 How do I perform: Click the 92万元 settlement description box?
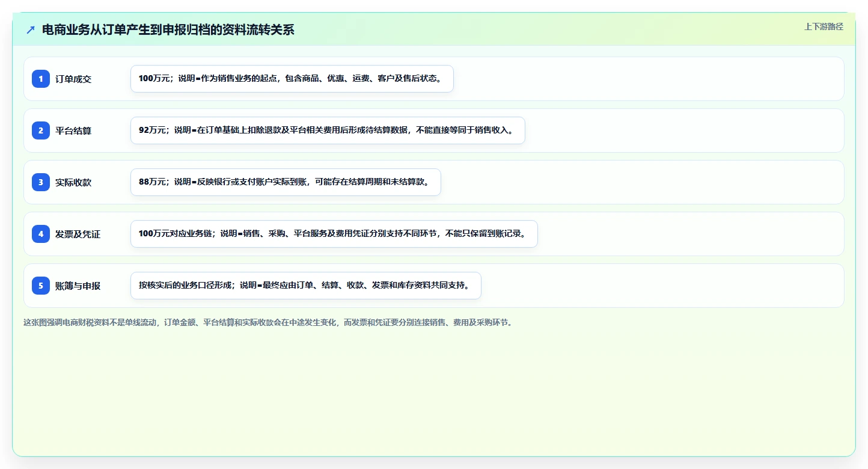pos(328,130)
